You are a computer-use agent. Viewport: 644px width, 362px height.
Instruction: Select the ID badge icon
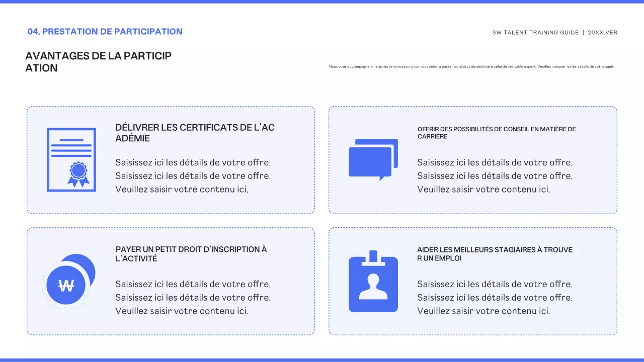[x=373, y=284]
